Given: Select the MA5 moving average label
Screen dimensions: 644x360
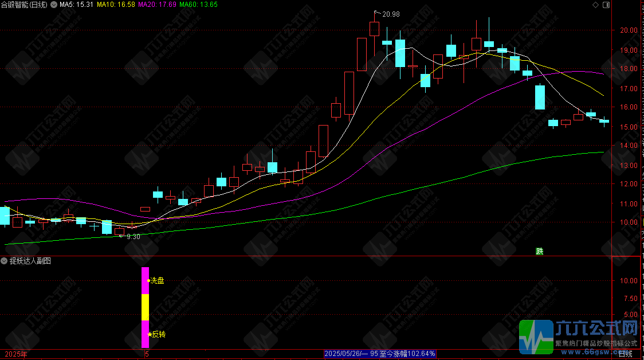Looking at the screenshot, I should click(76, 5).
